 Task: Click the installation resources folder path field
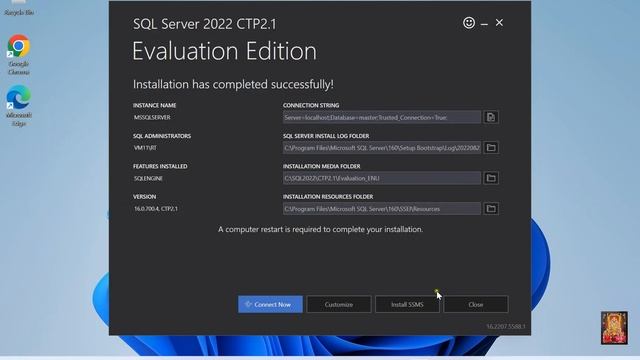point(382,209)
